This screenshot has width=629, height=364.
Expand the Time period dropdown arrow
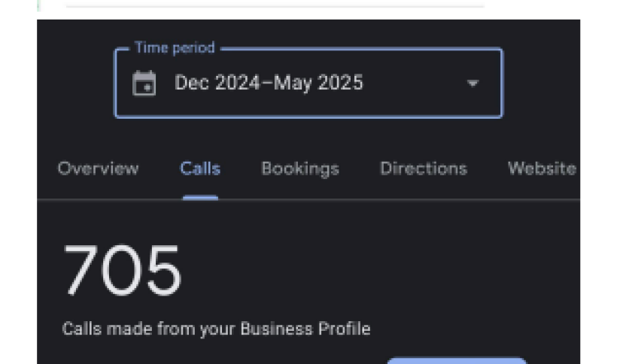point(473,83)
